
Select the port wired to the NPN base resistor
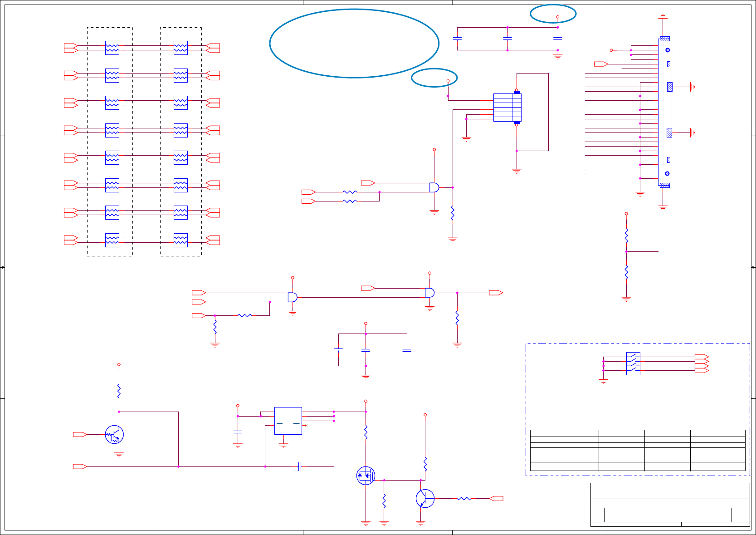496,499
